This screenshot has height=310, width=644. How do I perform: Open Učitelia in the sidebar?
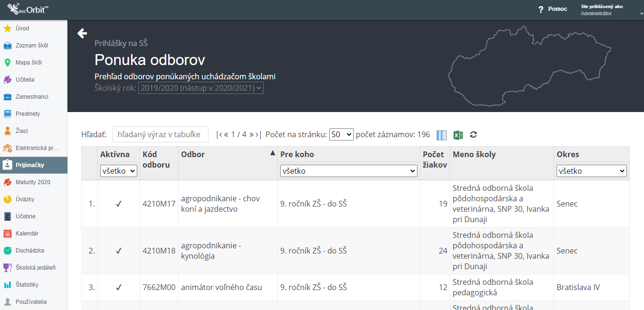25,80
